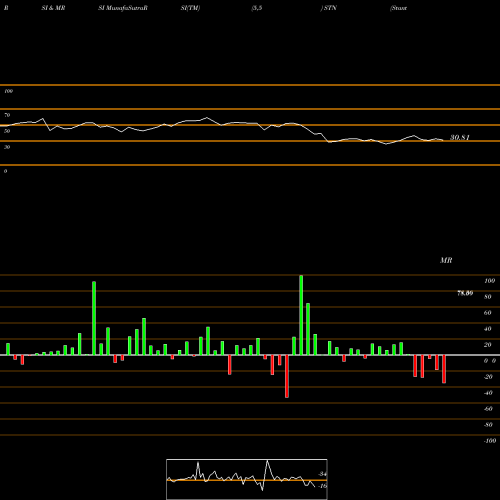500x500 pixels.
Task: Click the last red bar in MR histogram
Action: point(444,369)
